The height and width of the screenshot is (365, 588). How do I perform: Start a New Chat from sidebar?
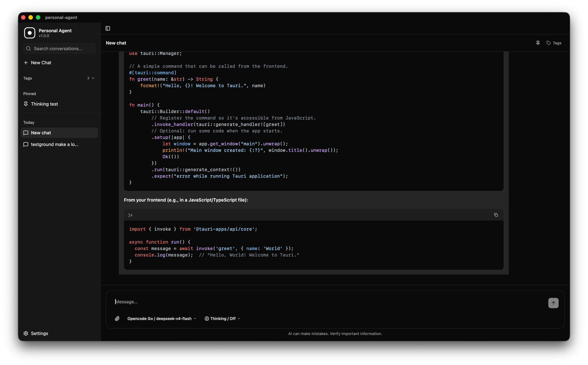pos(60,63)
